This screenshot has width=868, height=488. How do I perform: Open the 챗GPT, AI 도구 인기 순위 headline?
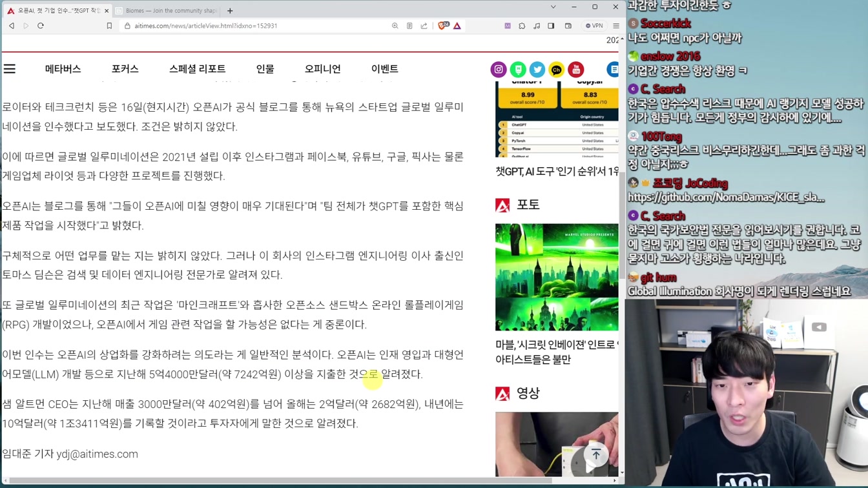click(557, 171)
